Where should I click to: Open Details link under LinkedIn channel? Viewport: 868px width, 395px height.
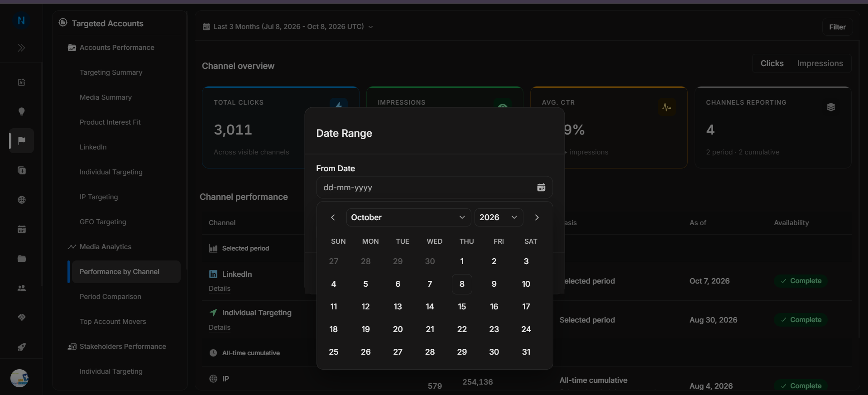(x=220, y=289)
